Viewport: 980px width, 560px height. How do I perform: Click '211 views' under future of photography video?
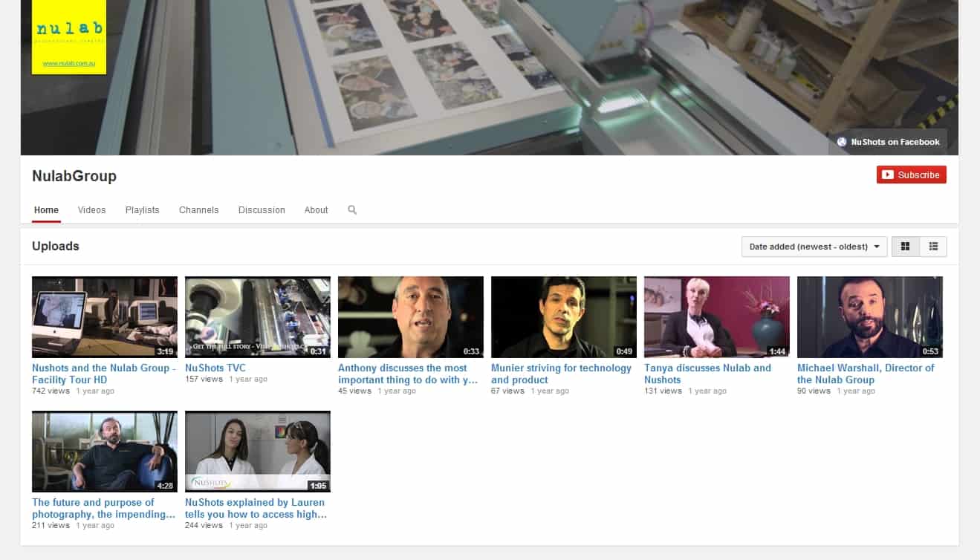[51, 525]
